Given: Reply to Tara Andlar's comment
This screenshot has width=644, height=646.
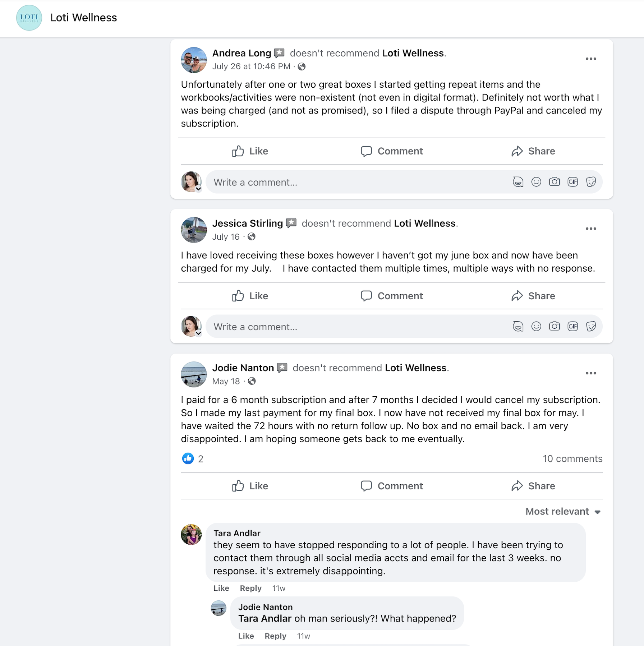Looking at the screenshot, I should (x=250, y=588).
